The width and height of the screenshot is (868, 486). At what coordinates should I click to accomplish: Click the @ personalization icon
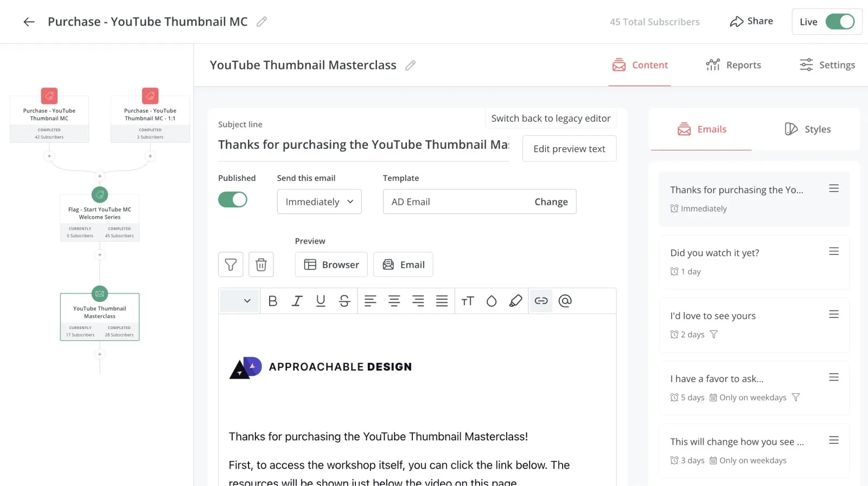pos(565,301)
